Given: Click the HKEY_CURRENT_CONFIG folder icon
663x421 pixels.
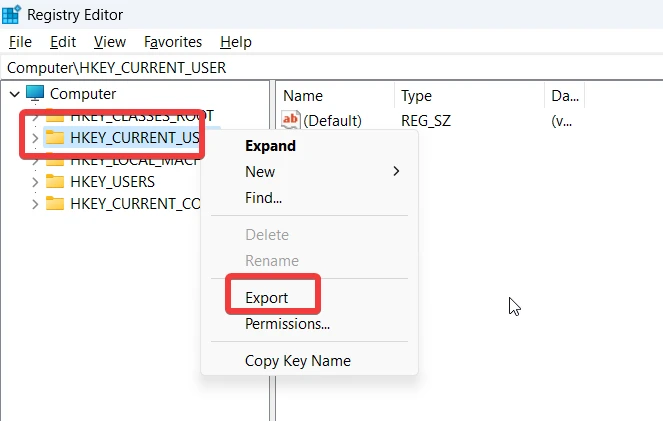Looking at the screenshot, I should tap(55, 203).
